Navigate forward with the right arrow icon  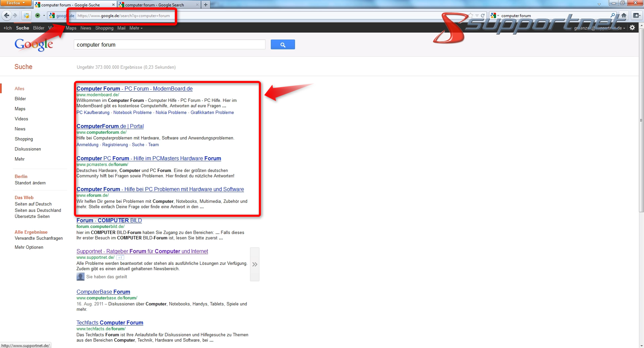[x=15, y=15]
